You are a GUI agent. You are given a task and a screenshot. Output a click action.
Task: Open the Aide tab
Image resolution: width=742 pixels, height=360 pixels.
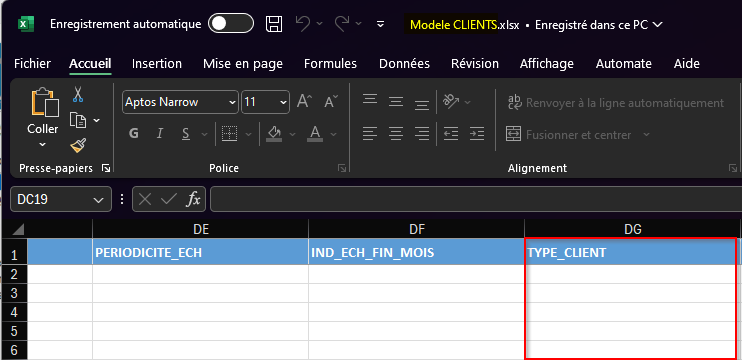tap(687, 63)
